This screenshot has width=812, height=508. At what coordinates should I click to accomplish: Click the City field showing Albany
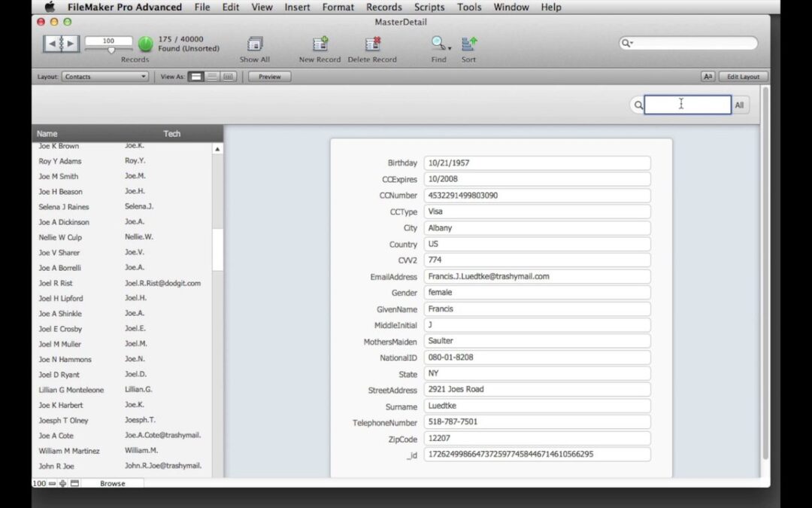(x=537, y=228)
